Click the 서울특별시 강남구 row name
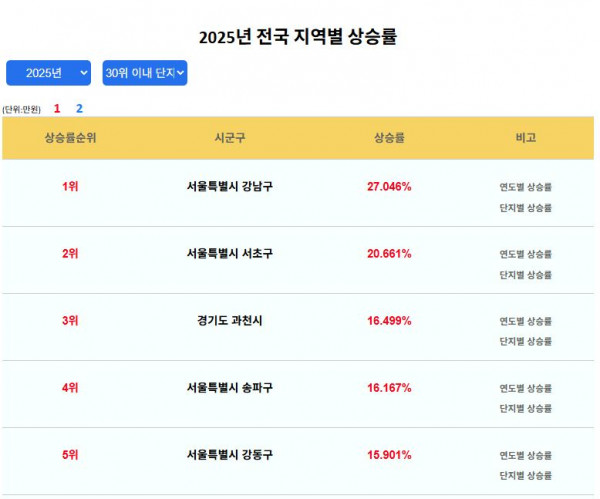Screen dimensions: 600x499 [x=229, y=187]
